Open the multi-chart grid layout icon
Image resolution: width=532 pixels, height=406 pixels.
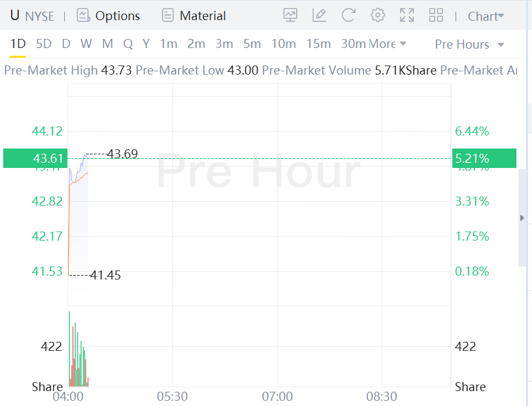(436, 16)
